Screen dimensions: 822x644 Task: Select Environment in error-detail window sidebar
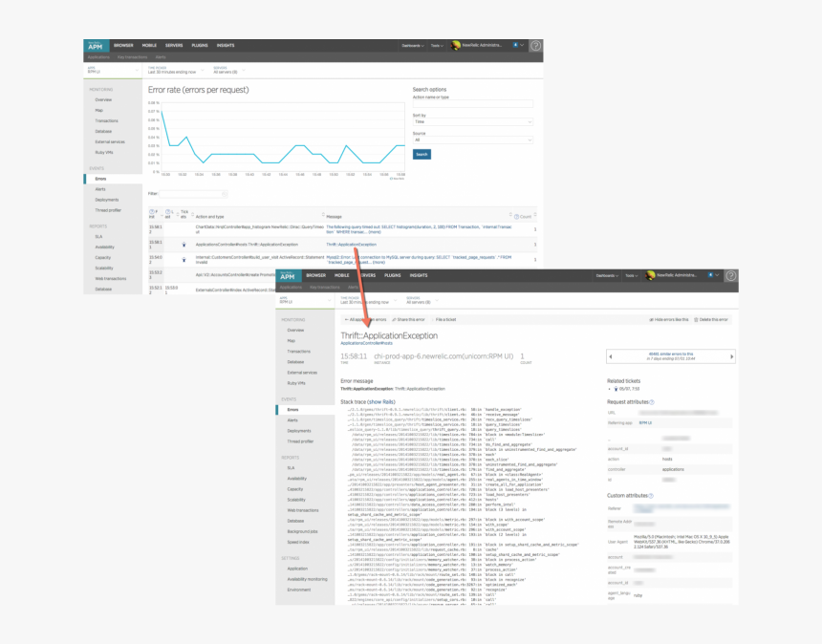(299, 590)
